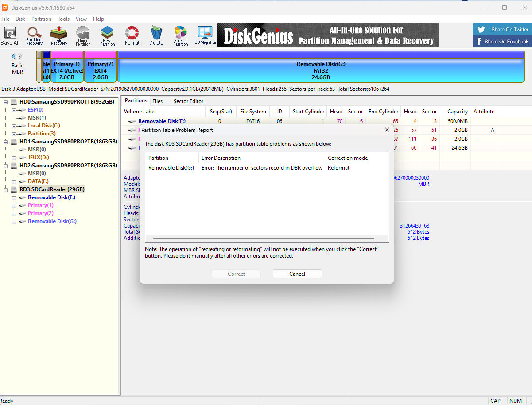Open the Partition Recovery tool
This screenshot has width=532, height=405.
(34, 36)
